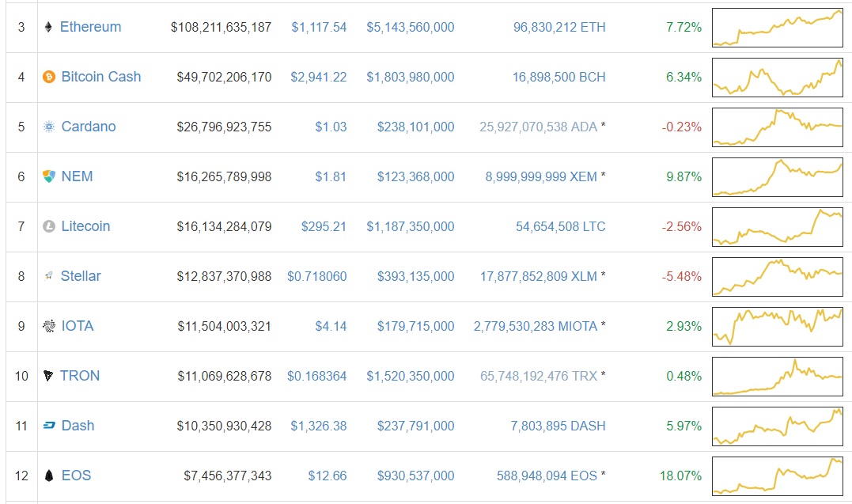
Task: Click IOTA price $4.14
Action: point(331,326)
